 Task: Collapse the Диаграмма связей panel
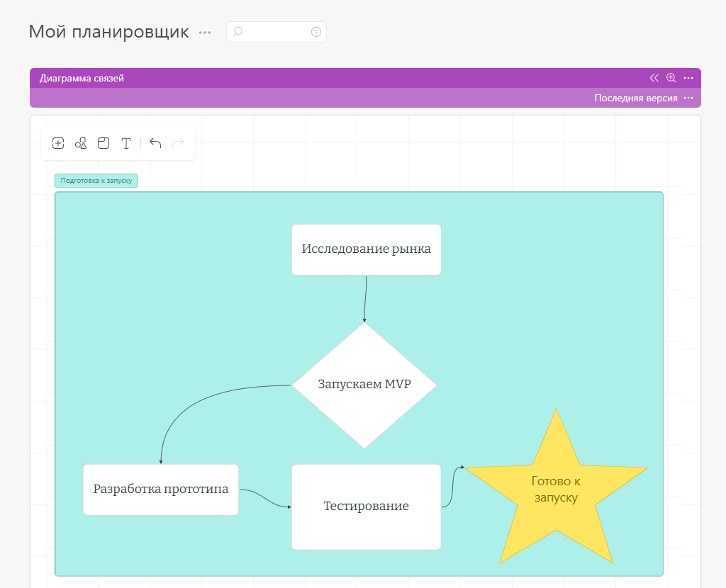654,78
